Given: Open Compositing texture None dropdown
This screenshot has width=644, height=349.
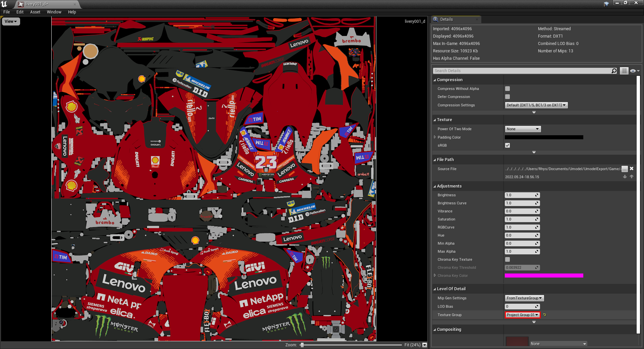Looking at the screenshot, I should 558,344.
